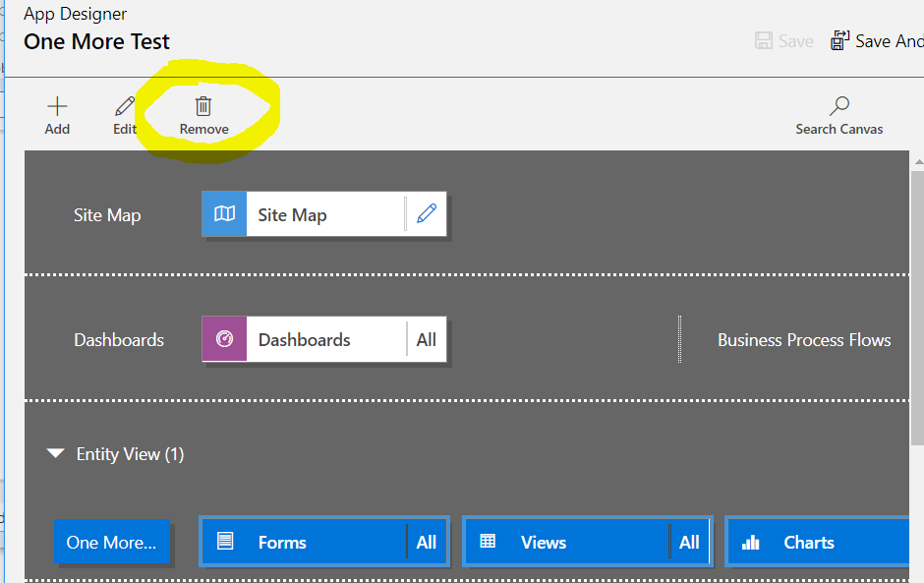The height and width of the screenshot is (583, 924).
Task: Open the All selector on Views tile
Action: [x=689, y=542]
